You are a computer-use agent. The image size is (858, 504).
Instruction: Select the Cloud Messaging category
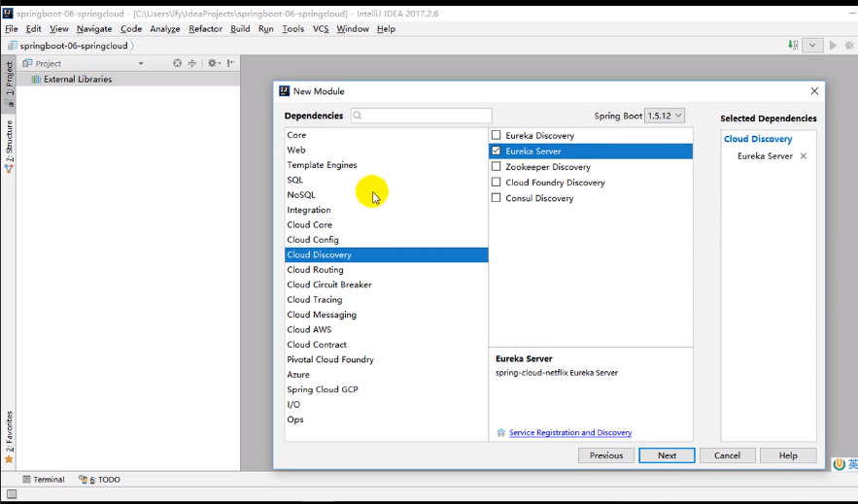387,315
